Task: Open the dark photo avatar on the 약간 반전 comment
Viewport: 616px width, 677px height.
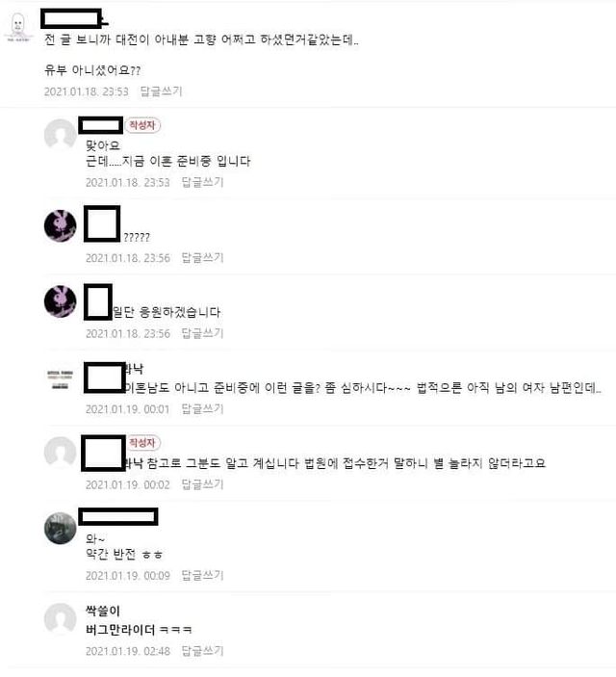Action: point(61,528)
